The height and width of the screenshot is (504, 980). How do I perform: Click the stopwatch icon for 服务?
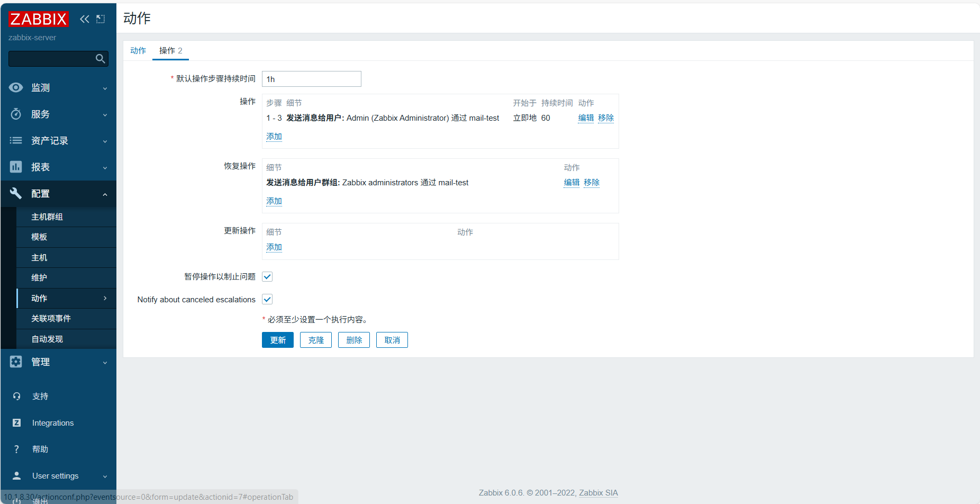[x=16, y=114]
